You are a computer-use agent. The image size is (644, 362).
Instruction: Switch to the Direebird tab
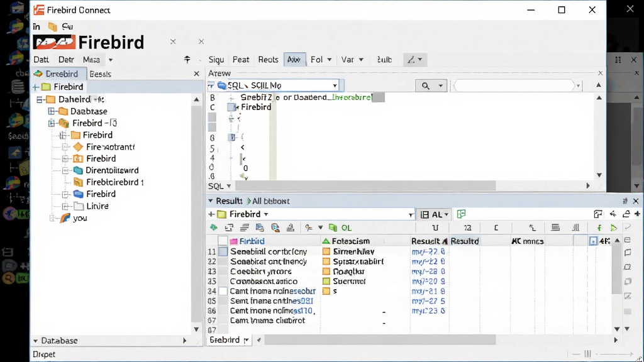coord(58,74)
